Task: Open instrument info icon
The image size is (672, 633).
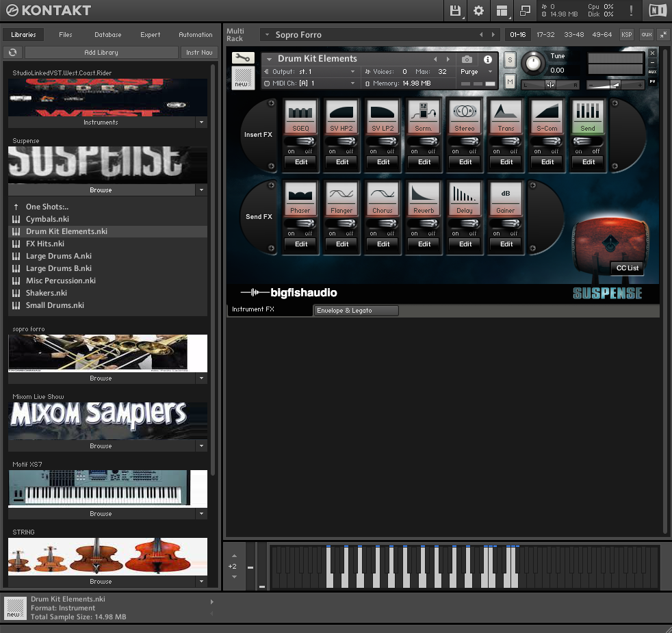Action: [488, 59]
